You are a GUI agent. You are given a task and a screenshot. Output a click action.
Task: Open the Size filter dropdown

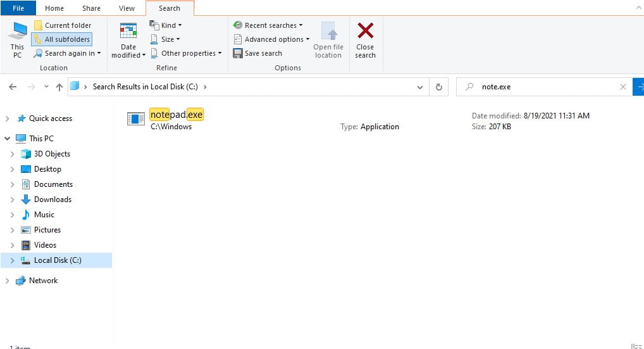tap(164, 39)
